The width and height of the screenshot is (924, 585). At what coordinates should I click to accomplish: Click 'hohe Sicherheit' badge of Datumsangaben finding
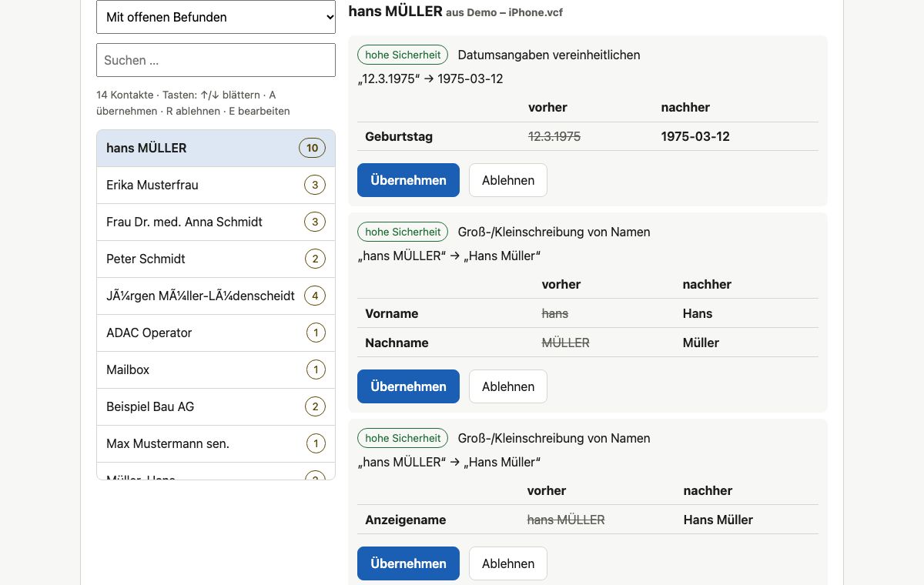pos(403,55)
